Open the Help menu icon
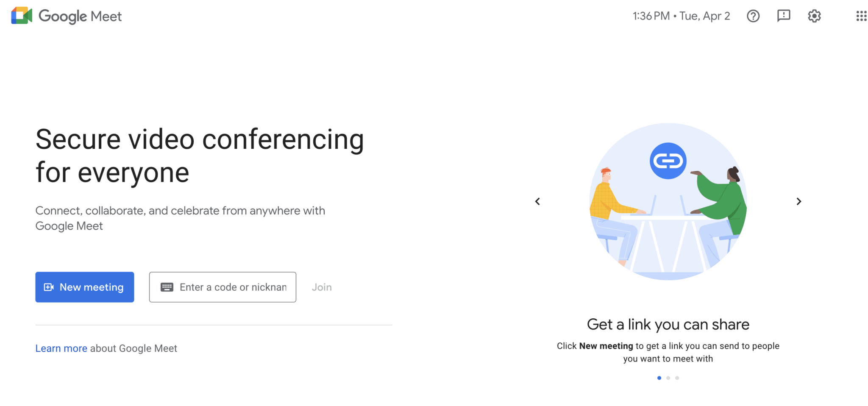868x406 pixels. [753, 16]
